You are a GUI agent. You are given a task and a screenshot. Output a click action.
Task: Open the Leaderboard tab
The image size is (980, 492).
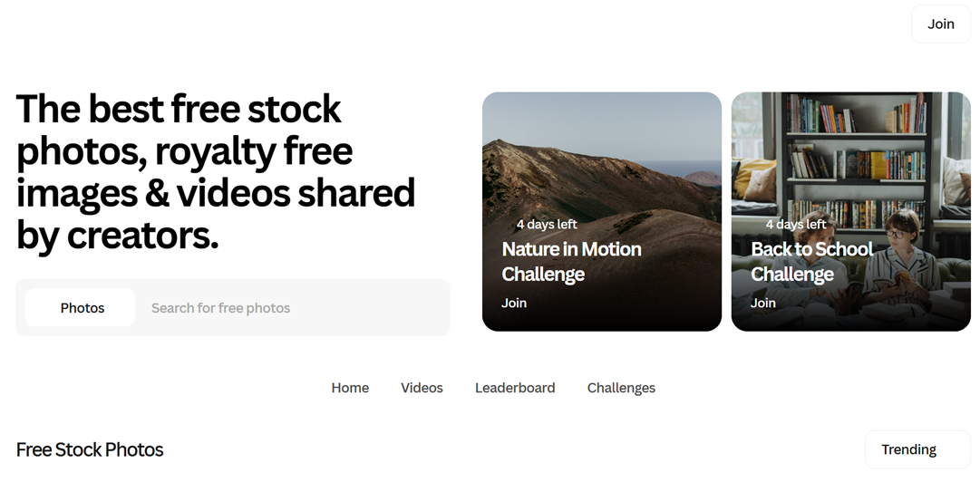(515, 388)
